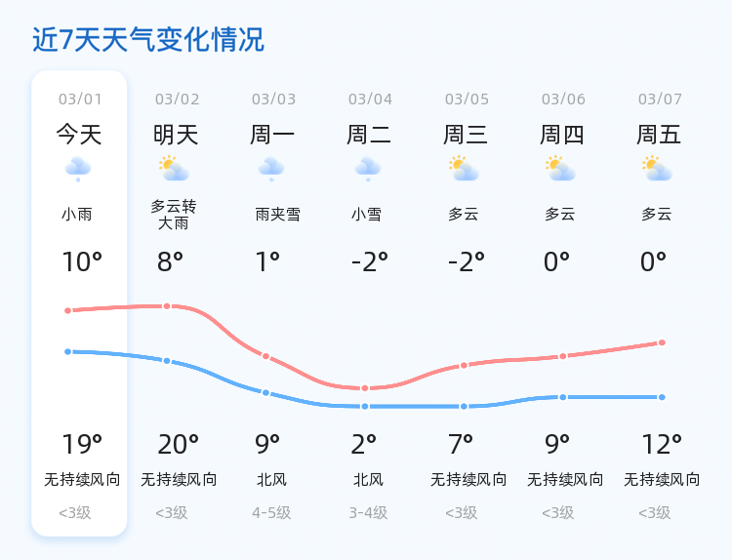
Task: Click the 03/04 date label
Action: pos(370,100)
